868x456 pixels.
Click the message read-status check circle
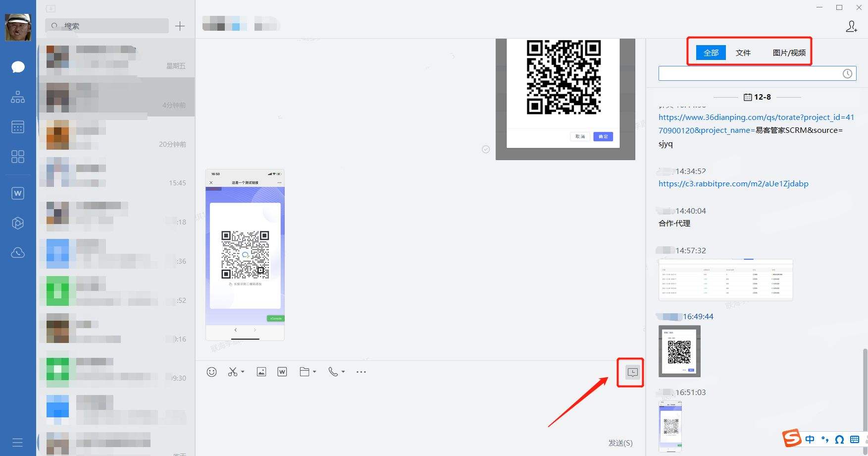click(486, 149)
